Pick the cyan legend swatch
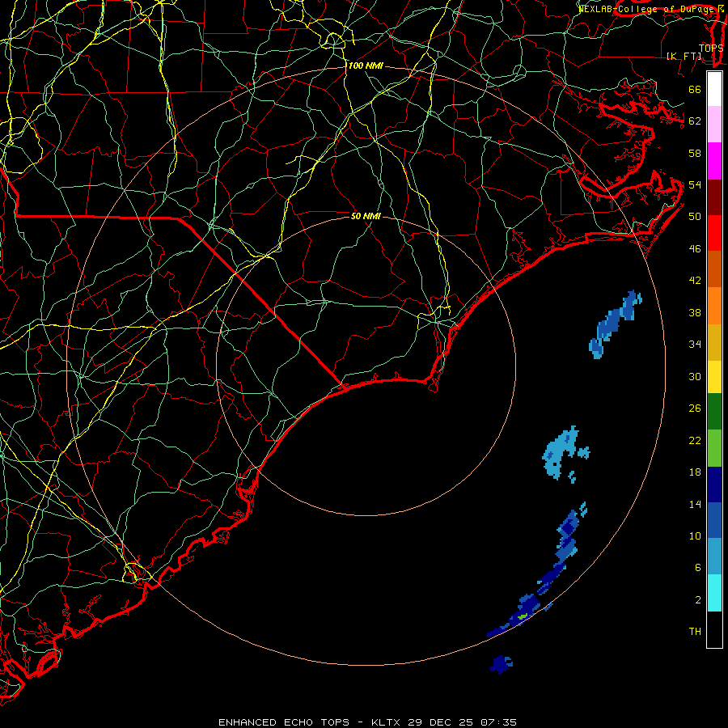The height and width of the screenshot is (728, 728). [714, 593]
